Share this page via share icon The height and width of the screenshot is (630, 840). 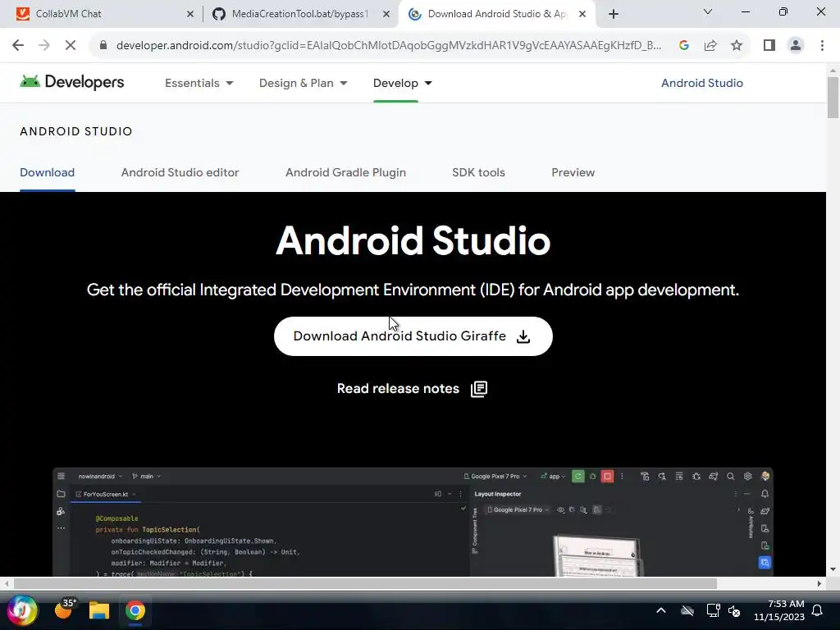coord(710,46)
